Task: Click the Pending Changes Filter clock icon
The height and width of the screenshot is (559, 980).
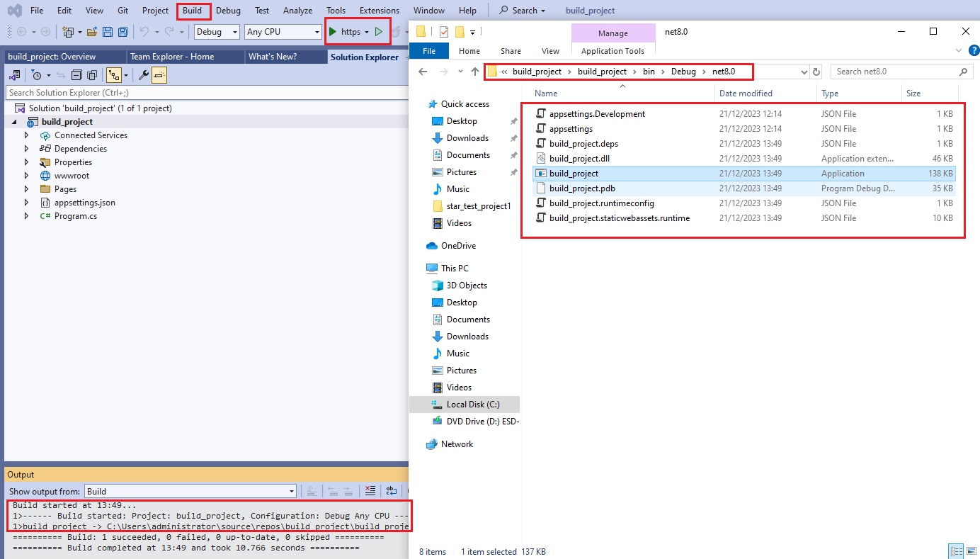Action: click(37, 75)
